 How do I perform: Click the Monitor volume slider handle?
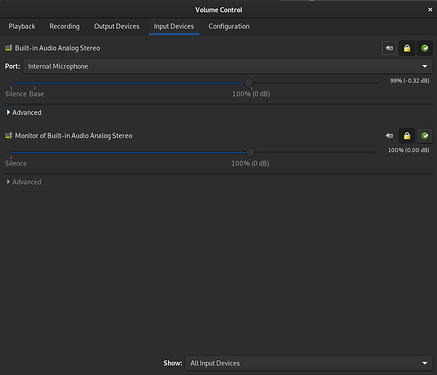click(250, 153)
